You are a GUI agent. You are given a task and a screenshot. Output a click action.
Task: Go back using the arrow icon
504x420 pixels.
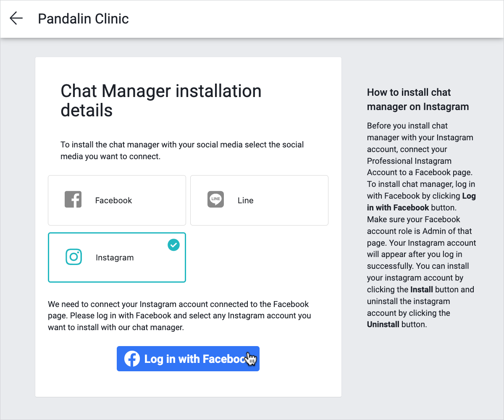click(x=16, y=18)
